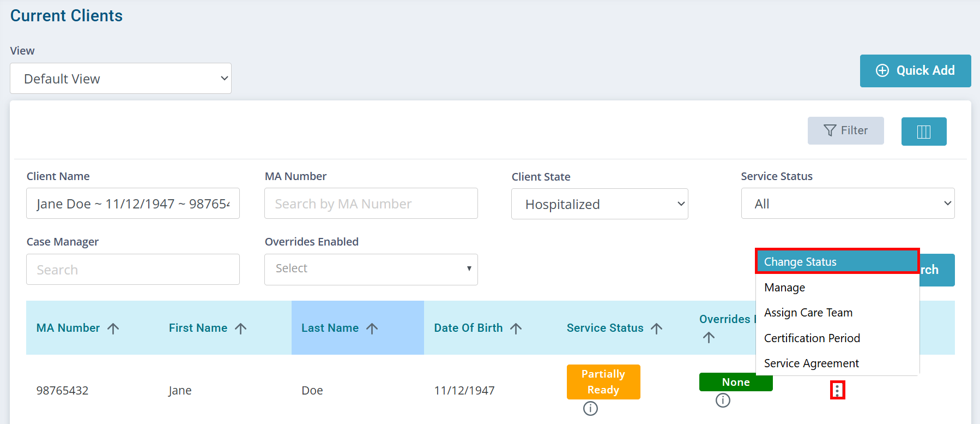Sort by MA Number arrow

coord(113,329)
